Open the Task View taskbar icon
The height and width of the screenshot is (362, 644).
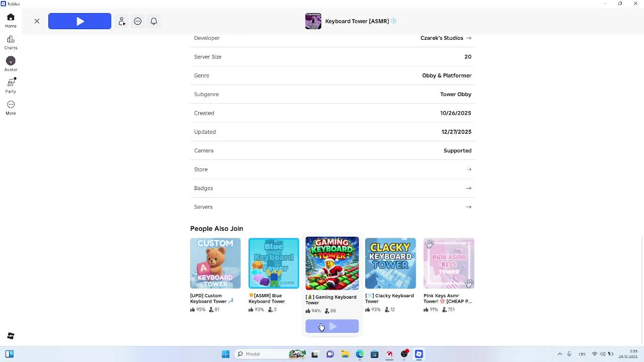[x=315, y=354]
